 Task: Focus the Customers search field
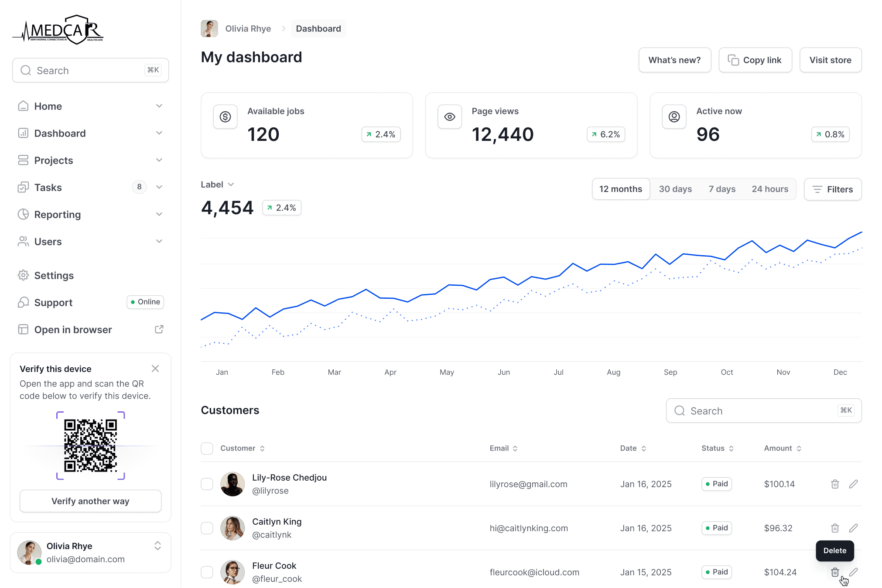click(759, 411)
